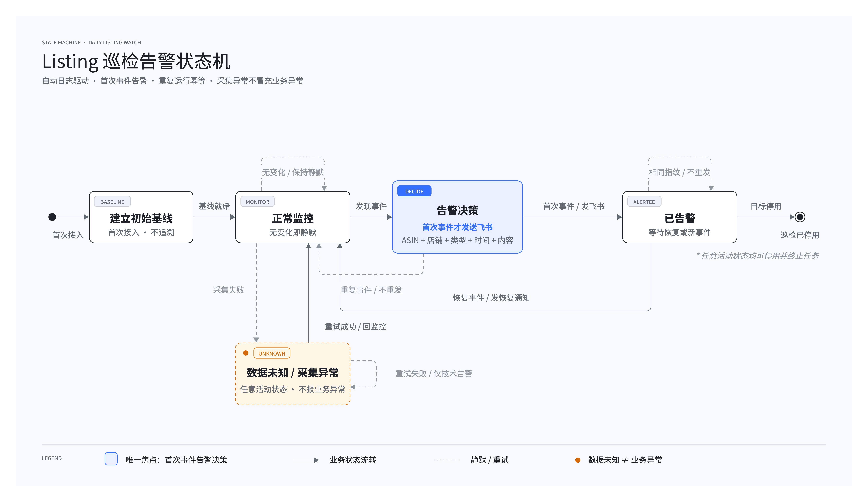
Task: Click the subtitle beginning 自动日志驱动
Action: [x=173, y=81]
